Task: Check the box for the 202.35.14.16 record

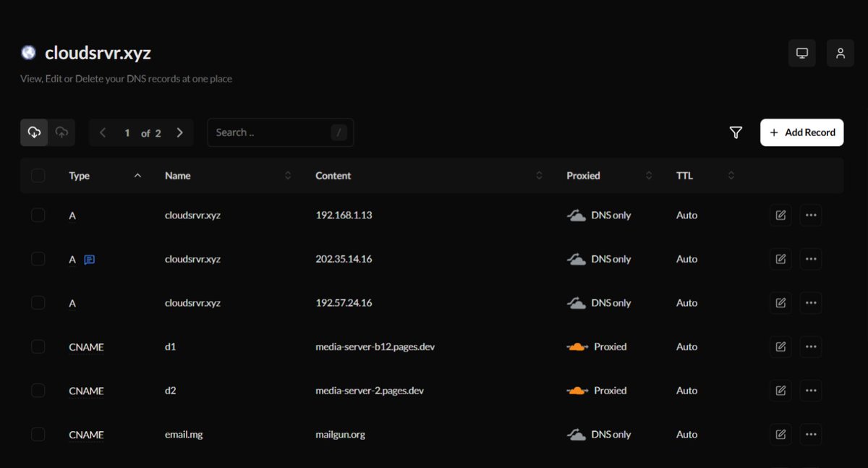Action: click(x=38, y=259)
